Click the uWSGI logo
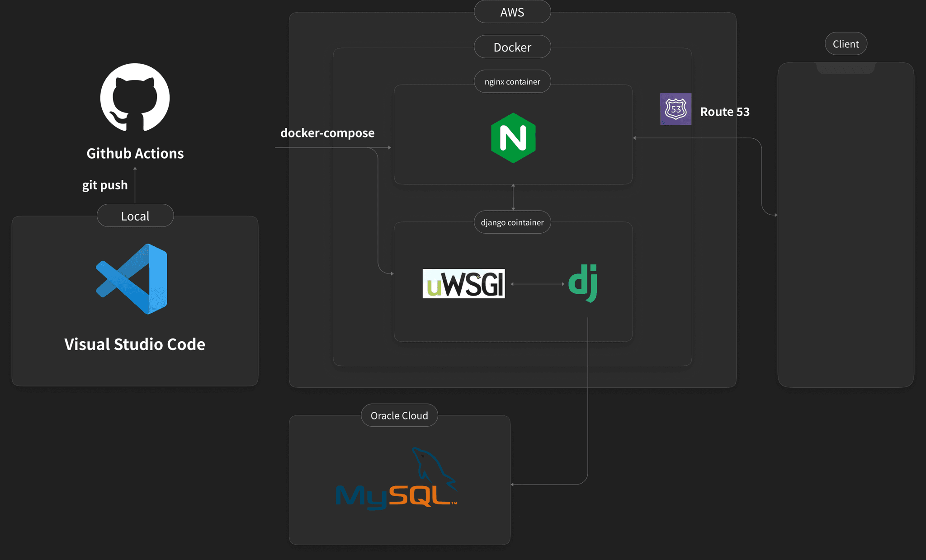The height and width of the screenshot is (560, 926). [463, 283]
